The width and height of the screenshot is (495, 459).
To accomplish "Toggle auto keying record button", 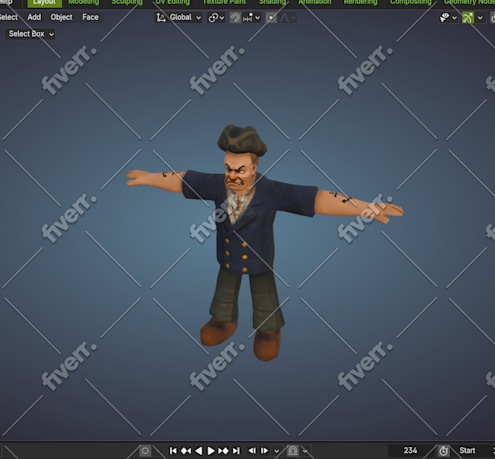I will [x=145, y=451].
